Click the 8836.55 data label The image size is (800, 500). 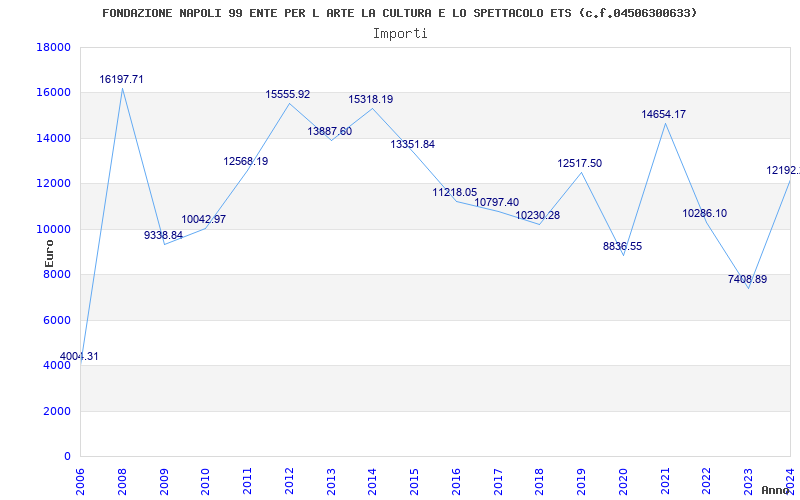tap(622, 247)
